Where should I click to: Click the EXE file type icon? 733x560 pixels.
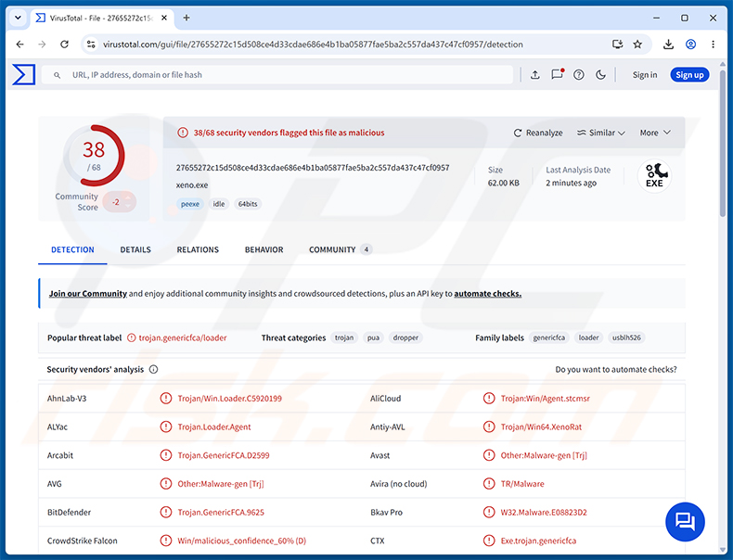654,176
